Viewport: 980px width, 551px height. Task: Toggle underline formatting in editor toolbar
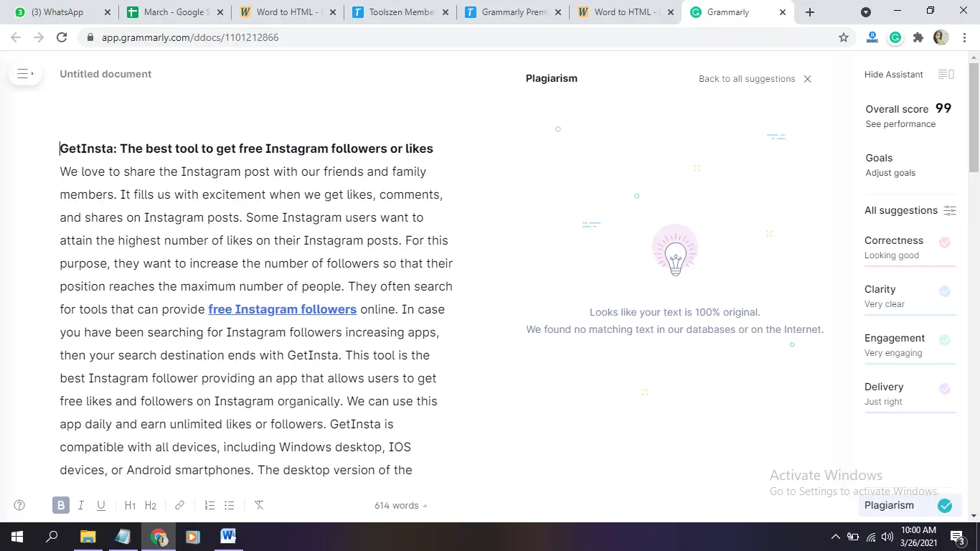point(101,505)
